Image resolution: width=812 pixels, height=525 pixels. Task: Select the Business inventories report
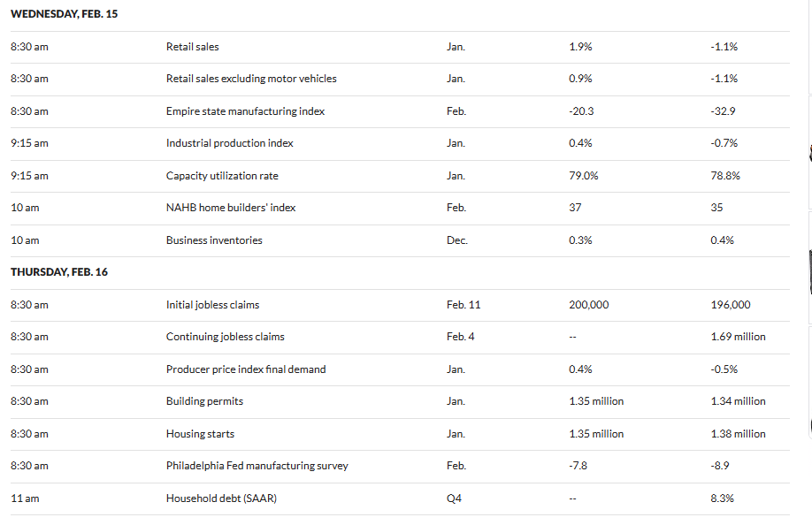(x=214, y=240)
